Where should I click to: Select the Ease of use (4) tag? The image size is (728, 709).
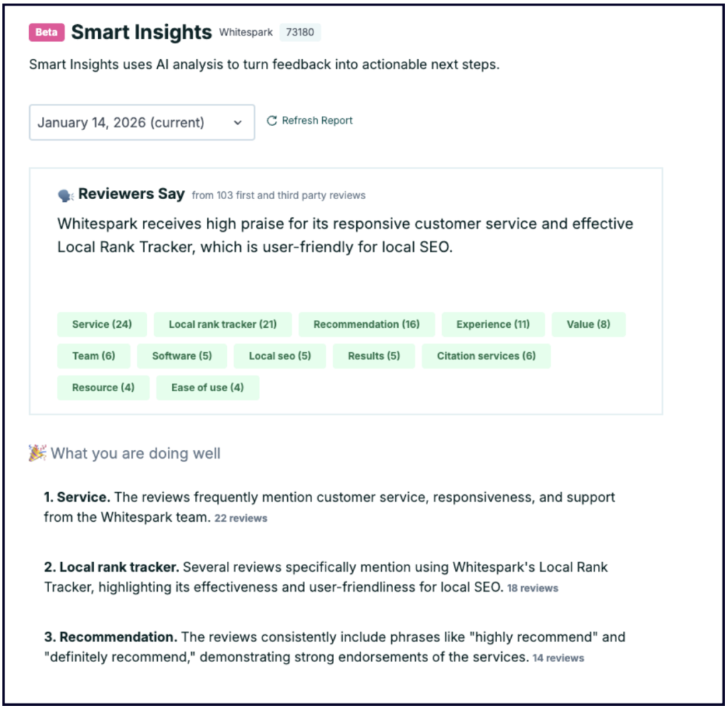point(208,388)
